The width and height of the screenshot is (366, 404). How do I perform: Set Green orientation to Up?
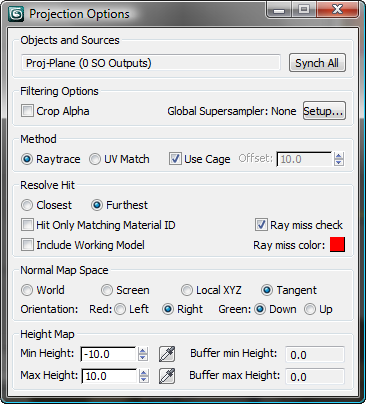310,309
